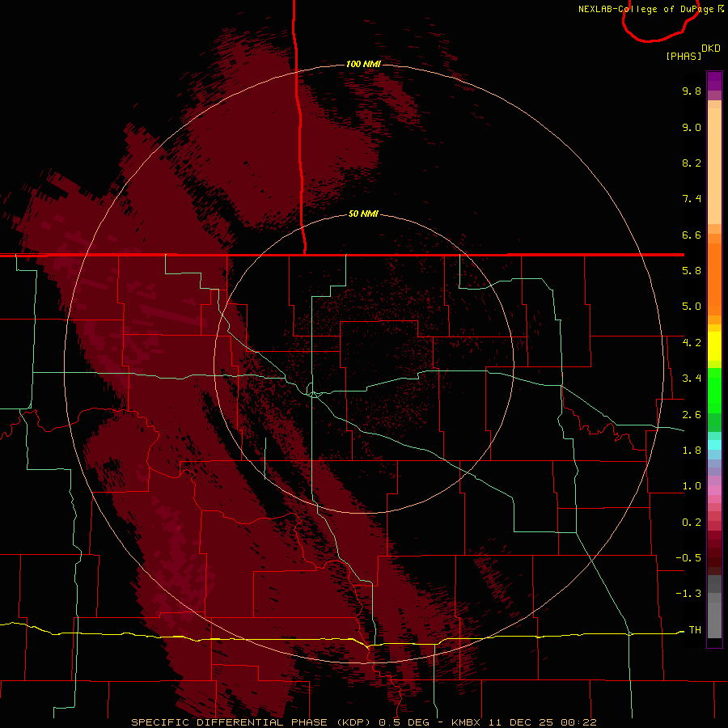Click the 6.6 scale value
The image size is (728, 728).
pos(692,235)
